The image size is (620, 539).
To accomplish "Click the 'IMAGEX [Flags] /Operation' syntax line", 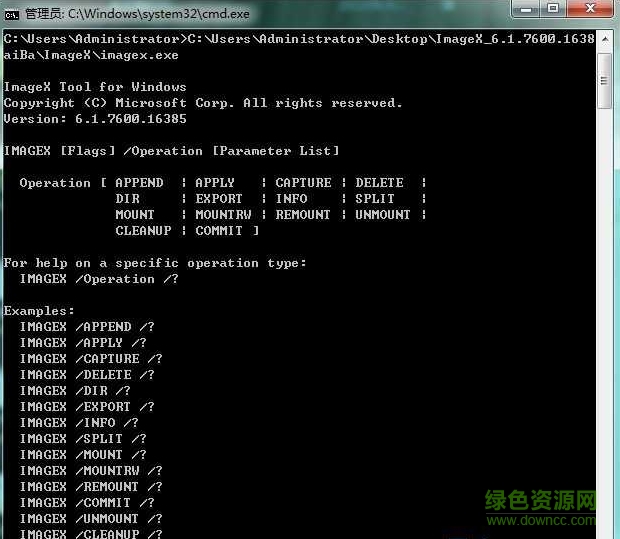I will pos(171,151).
